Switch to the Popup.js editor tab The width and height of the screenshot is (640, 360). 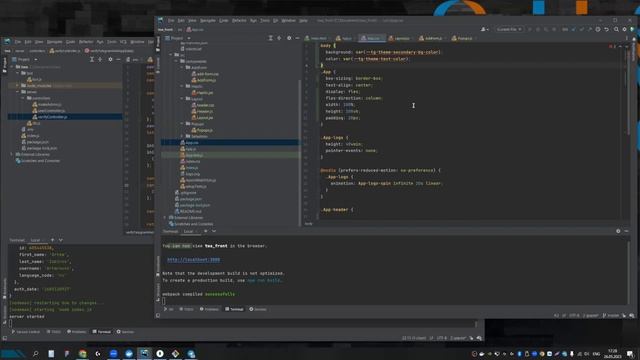coord(463,38)
